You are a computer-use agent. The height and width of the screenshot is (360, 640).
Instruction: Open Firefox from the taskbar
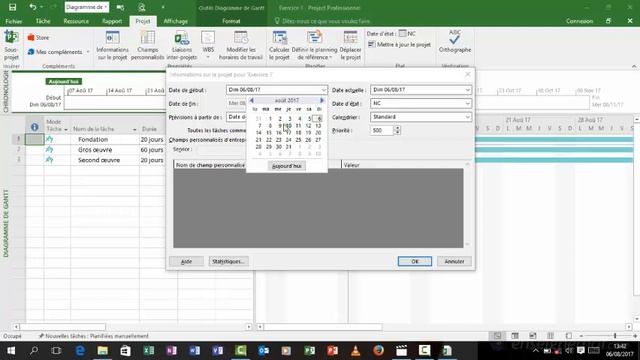coord(378,350)
